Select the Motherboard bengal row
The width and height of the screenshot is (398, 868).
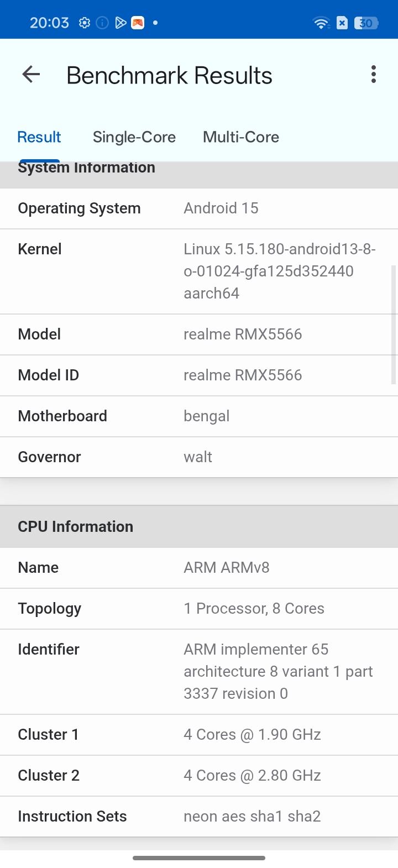coord(199,416)
